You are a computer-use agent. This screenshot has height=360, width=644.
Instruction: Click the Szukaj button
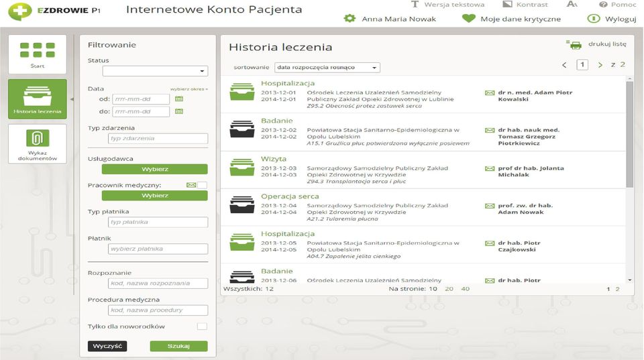point(178,346)
